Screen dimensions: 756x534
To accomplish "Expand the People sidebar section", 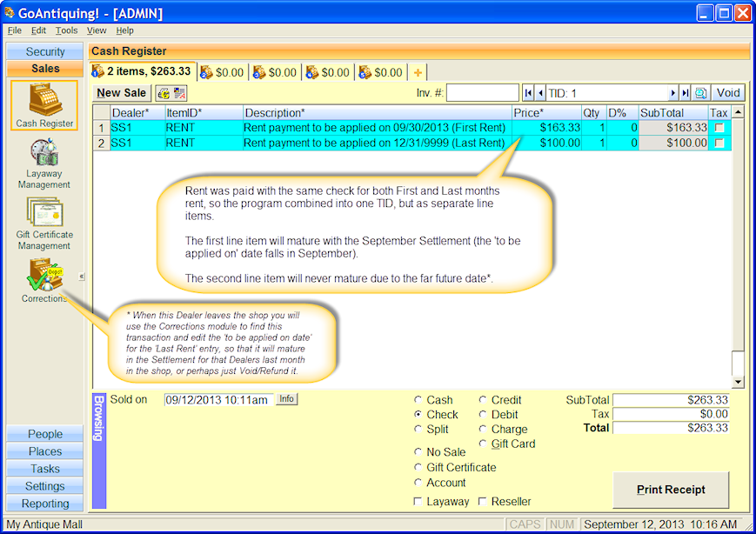I will [45, 434].
